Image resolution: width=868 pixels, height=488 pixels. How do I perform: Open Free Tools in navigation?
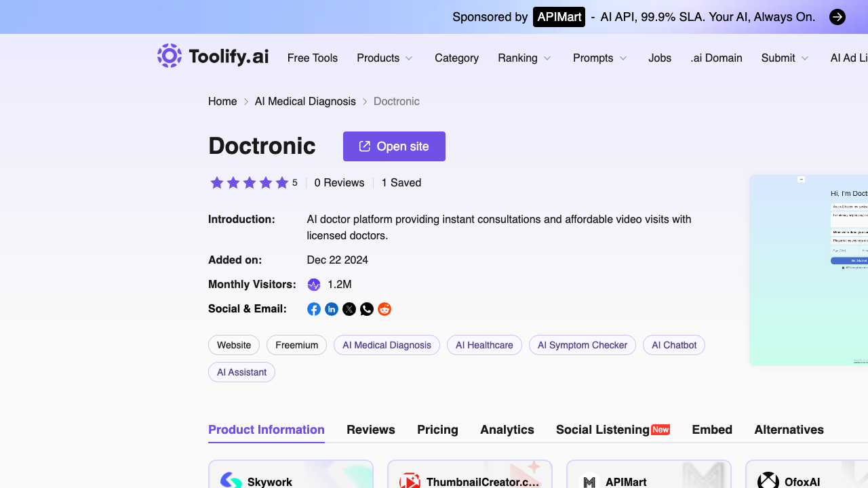coord(313,58)
